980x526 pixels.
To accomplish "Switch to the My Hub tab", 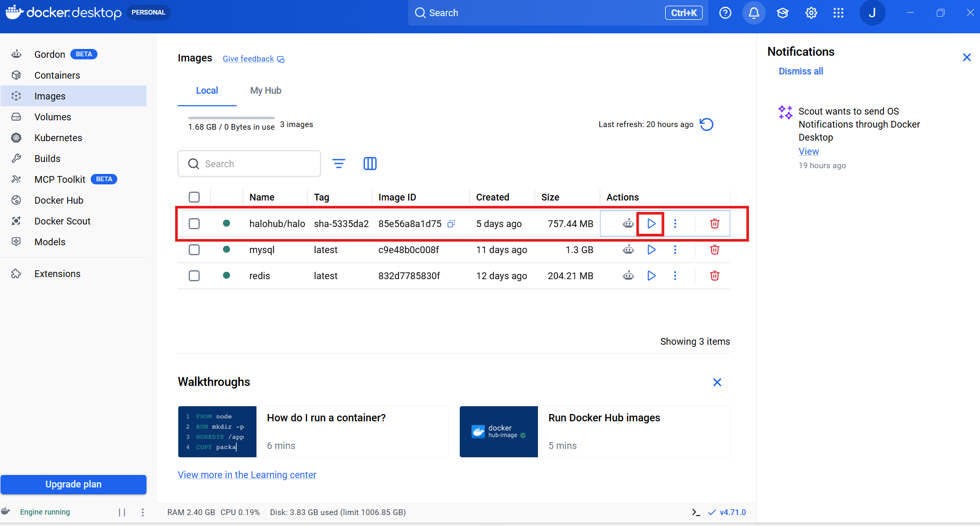I will pyautogui.click(x=266, y=91).
